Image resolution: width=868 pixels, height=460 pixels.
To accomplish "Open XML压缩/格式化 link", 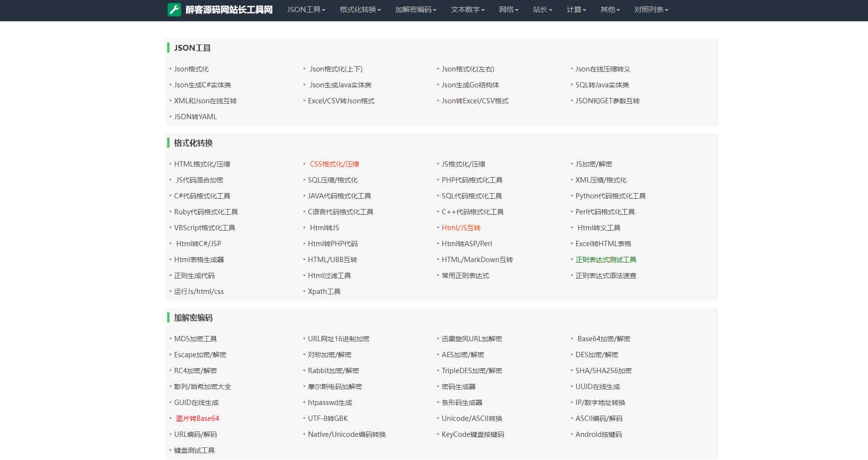I will click(x=601, y=180).
